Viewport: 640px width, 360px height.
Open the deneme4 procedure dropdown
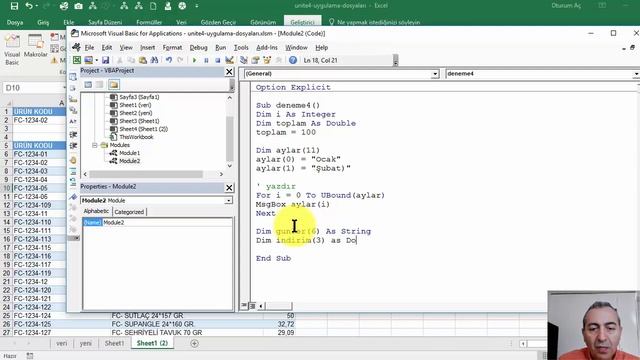(x=636, y=74)
